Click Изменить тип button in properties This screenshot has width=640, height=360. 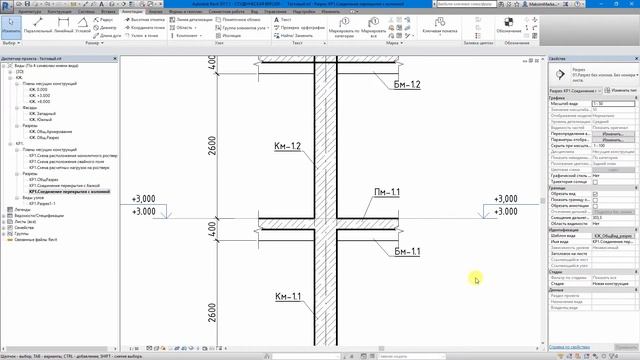620,91
